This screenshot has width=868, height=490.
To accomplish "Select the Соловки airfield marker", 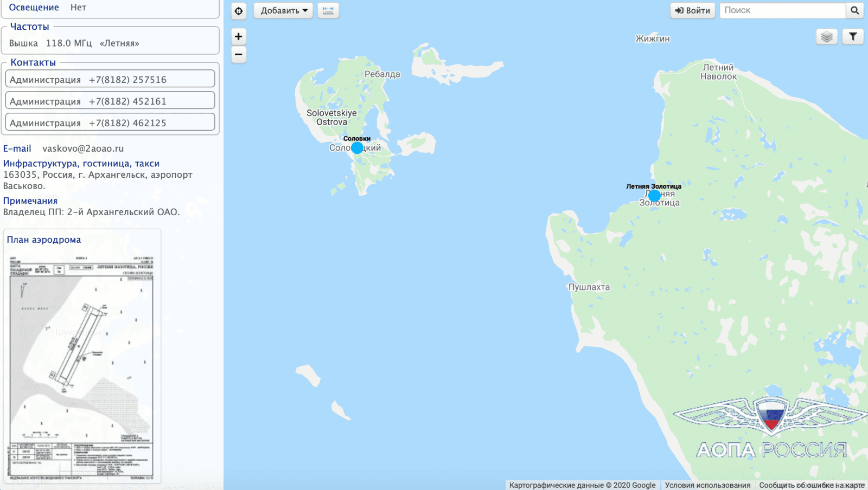I will coord(357,147).
